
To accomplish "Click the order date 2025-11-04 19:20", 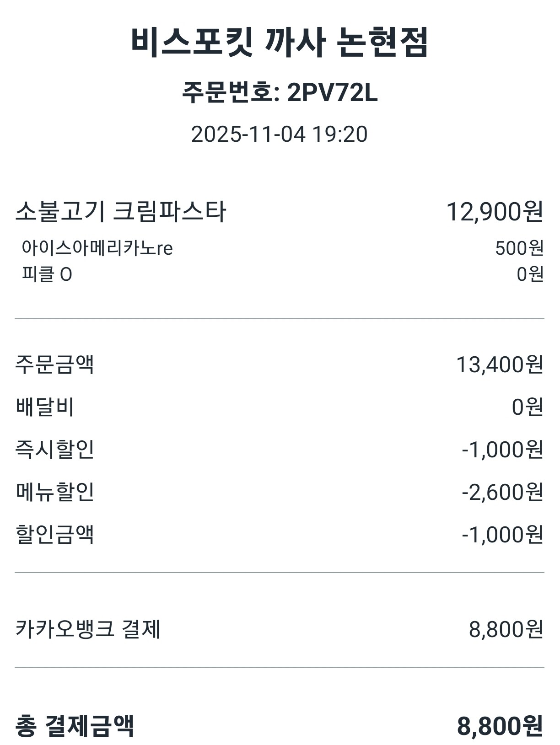I will click(279, 134).
